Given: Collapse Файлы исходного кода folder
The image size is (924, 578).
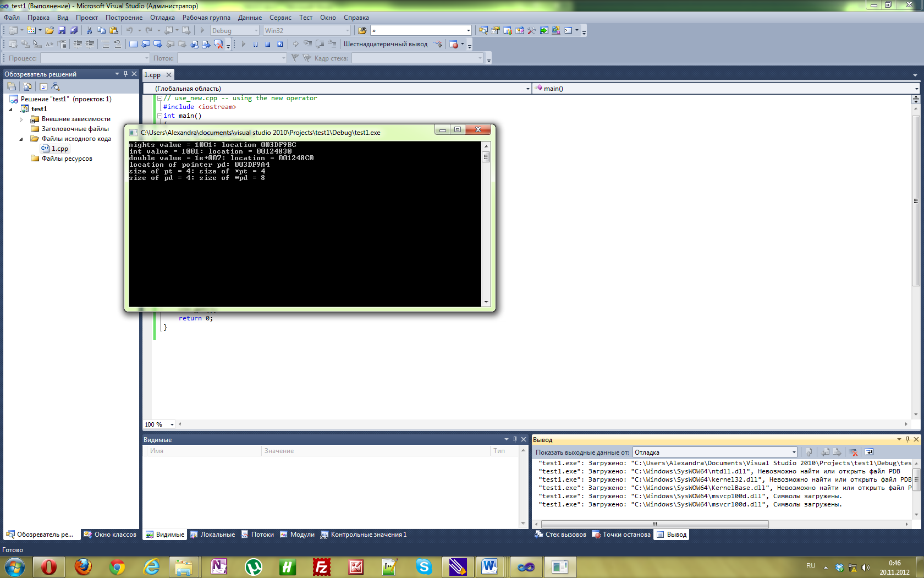Looking at the screenshot, I should 21,139.
